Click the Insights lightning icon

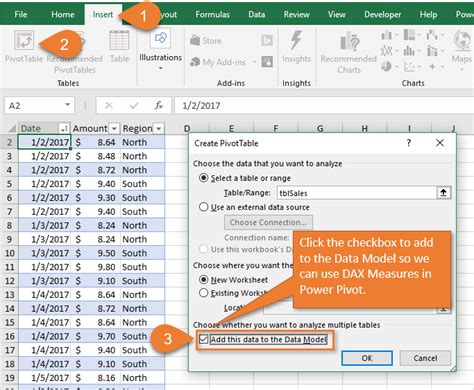(x=296, y=41)
